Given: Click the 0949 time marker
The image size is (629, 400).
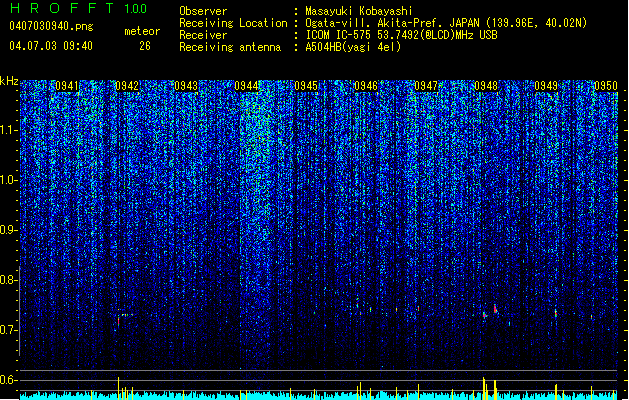Looking at the screenshot, I should point(546,86).
